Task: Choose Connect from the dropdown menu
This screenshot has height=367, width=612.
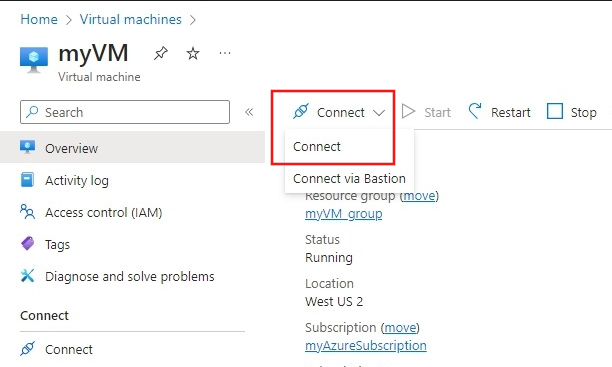Action: [317, 147]
